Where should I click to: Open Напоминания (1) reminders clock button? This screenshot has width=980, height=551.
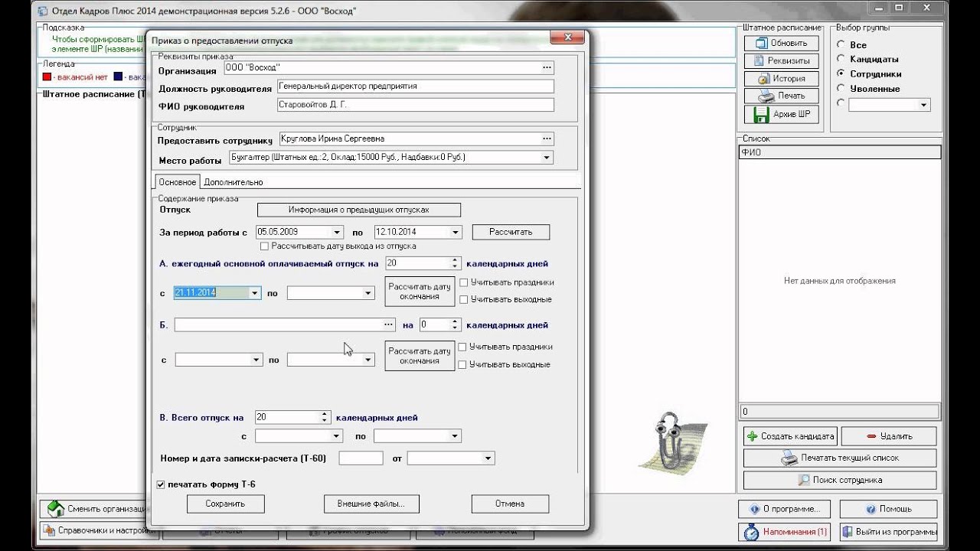pyautogui.click(x=786, y=531)
